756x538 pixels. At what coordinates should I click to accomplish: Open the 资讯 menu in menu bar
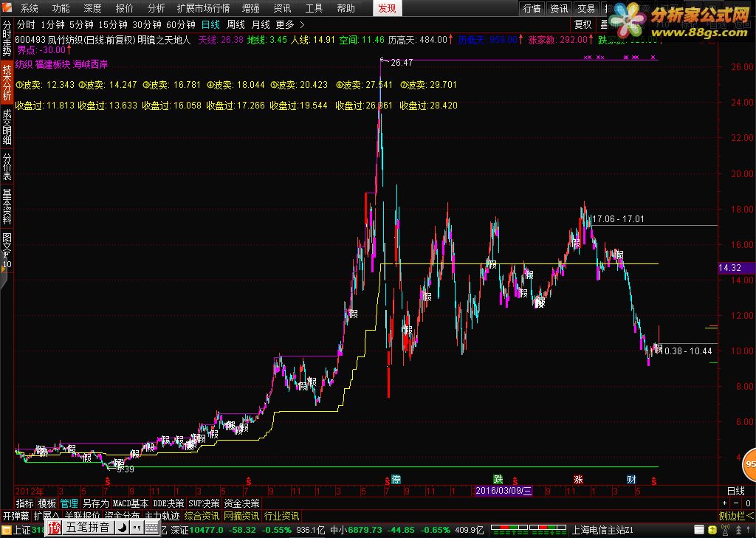click(282, 7)
